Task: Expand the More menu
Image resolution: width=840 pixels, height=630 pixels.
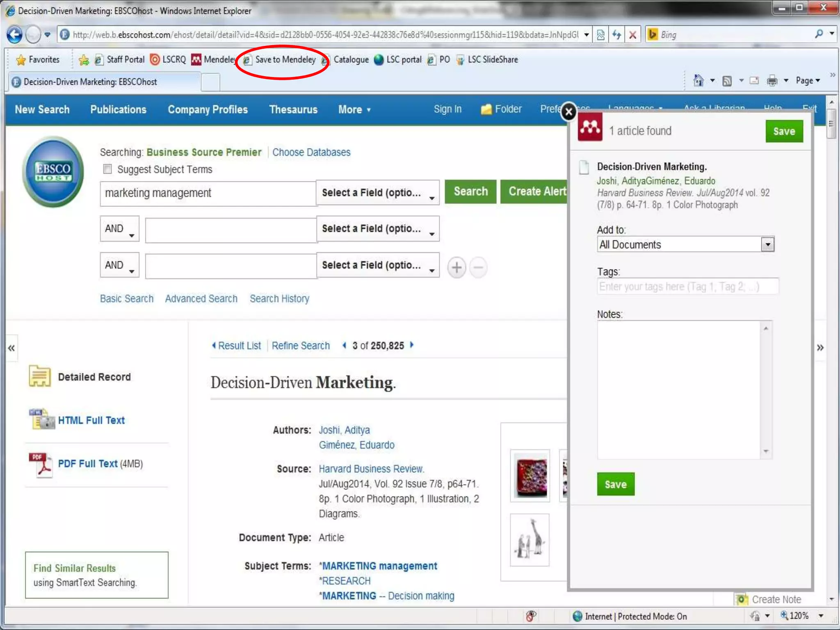Action: 354,110
